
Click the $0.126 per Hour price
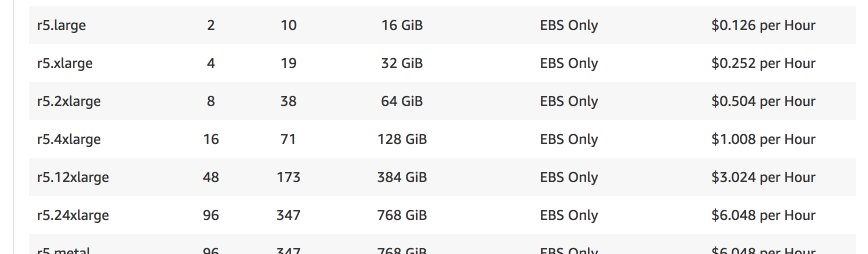click(763, 25)
